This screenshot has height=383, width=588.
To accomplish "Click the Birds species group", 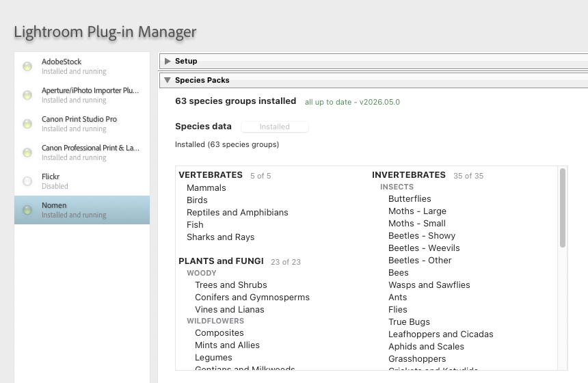I will click(x=197, y=200).
